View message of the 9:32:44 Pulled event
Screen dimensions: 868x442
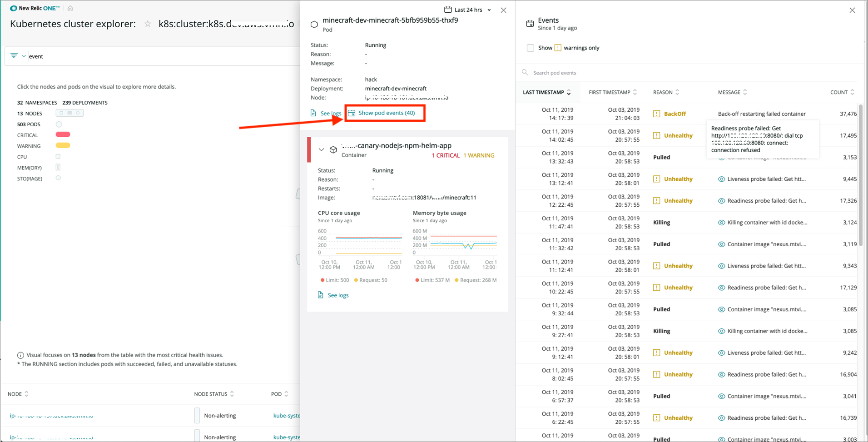point(721,309)
